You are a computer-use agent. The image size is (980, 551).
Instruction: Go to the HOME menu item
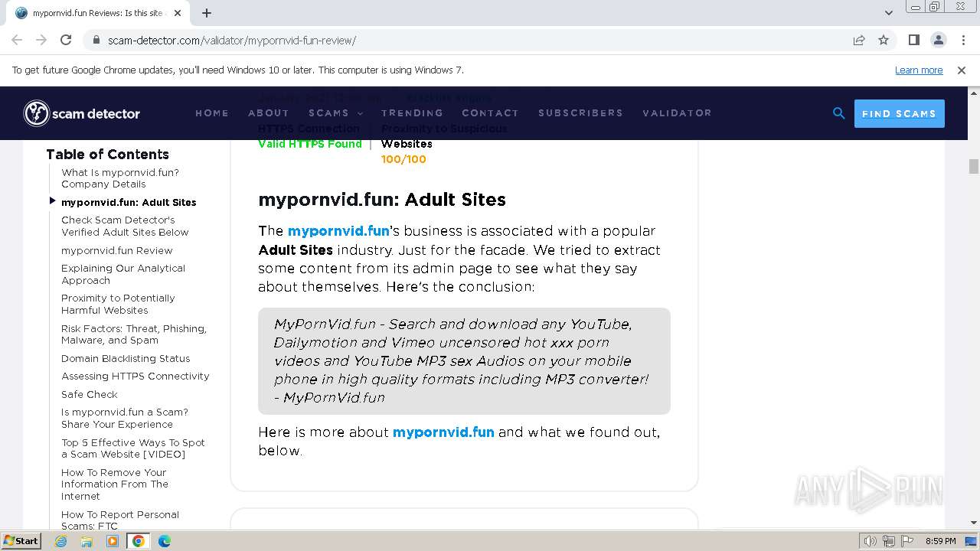pos(212,112)
